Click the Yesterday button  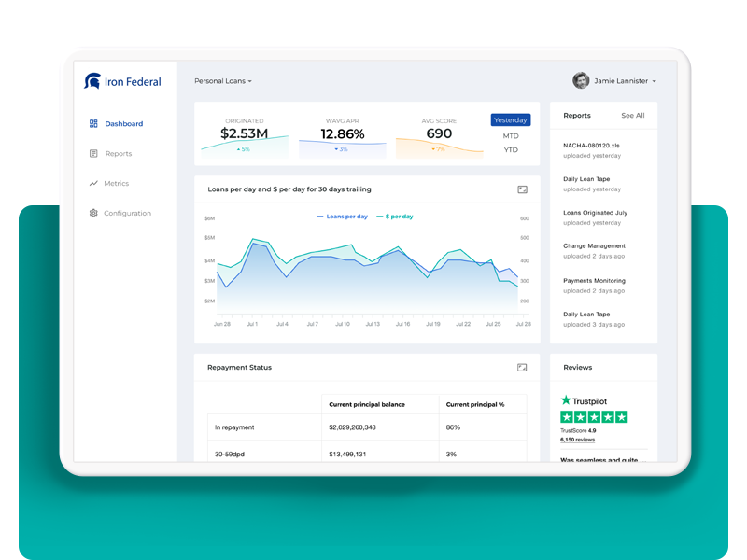pos(511,119)
